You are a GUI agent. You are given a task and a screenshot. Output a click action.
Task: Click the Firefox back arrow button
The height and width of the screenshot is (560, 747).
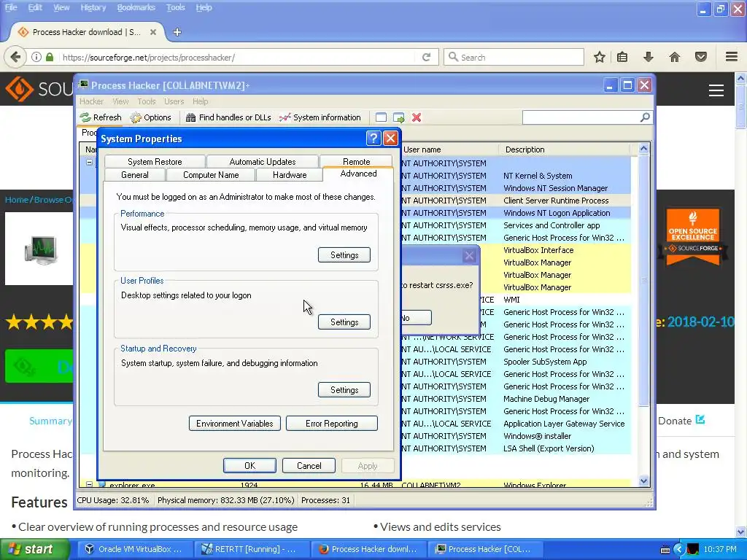(15, 57)
